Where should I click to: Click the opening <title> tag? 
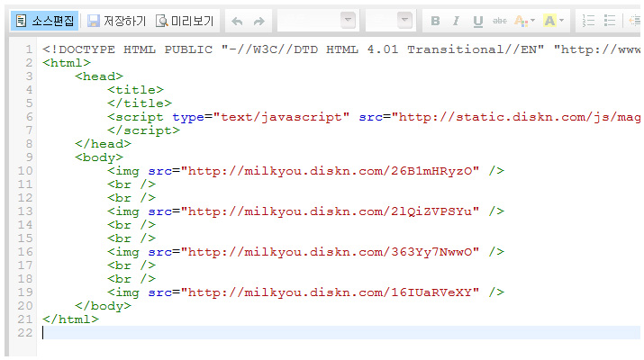click(135, 90)
